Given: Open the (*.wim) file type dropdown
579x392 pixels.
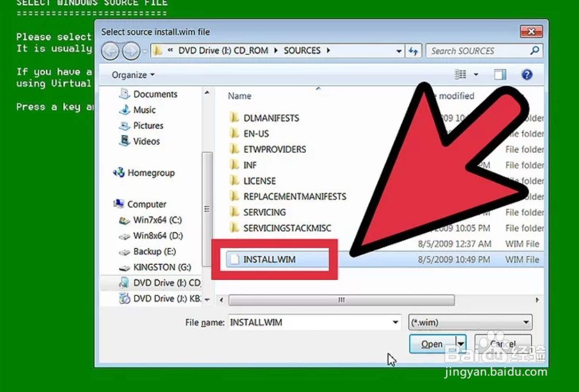Looking at the screenshot, I should point(470,322).
